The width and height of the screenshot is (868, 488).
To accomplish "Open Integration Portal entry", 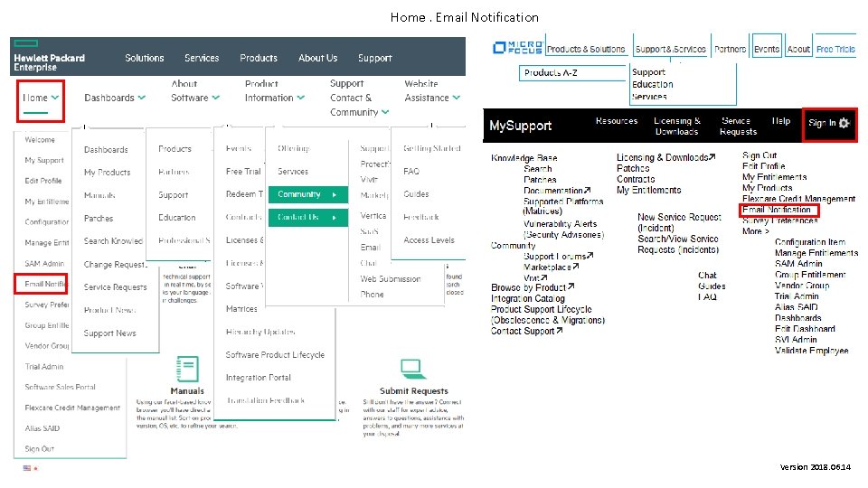I will 258,378.
